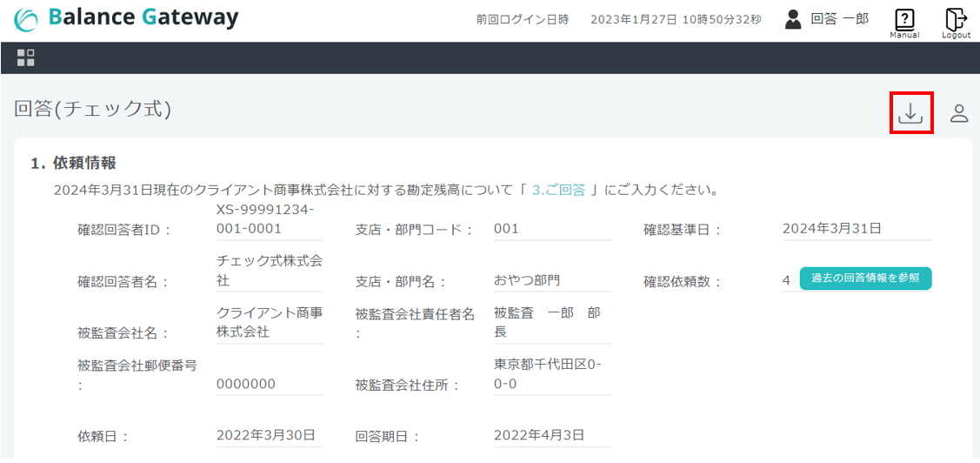Screen dimensions: 980x463
Task: Follow the 3.ご回答 link
Action: (x=557, y=190)
